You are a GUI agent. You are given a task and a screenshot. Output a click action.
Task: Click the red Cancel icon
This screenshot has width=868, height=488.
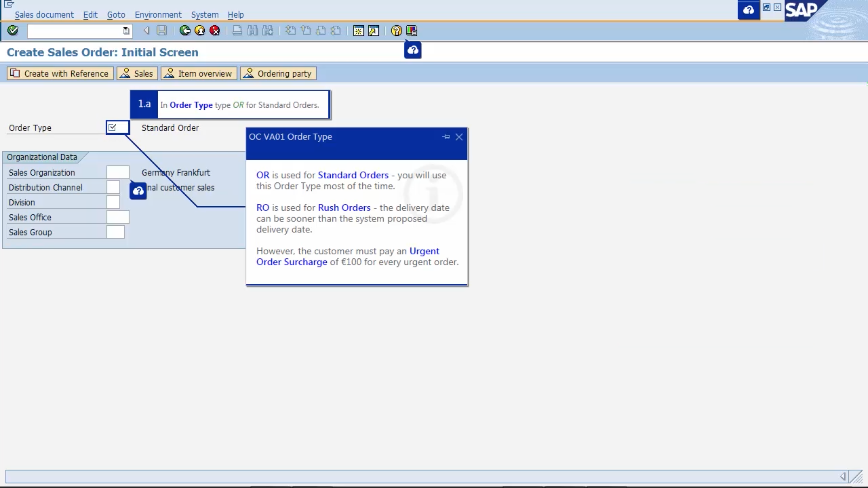pos(215,31)
